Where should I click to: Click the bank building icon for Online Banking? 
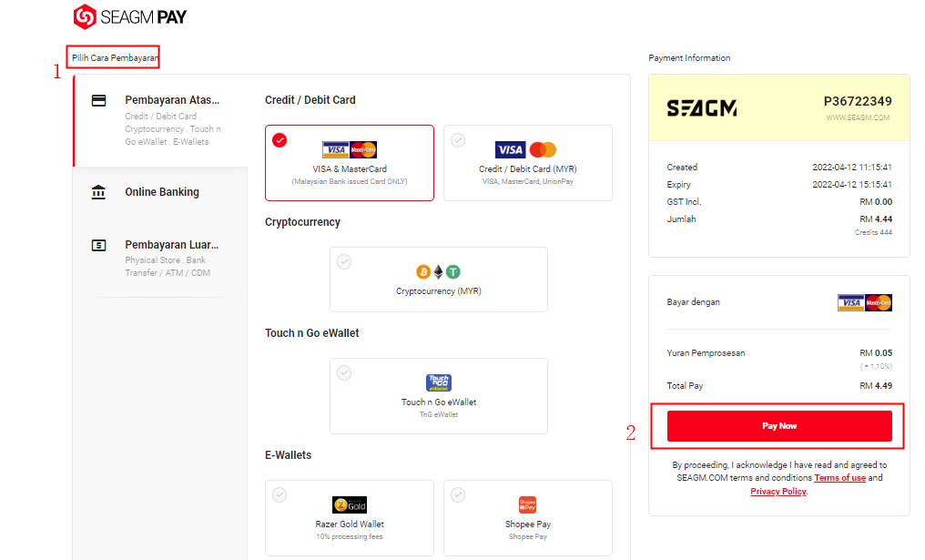98,192
